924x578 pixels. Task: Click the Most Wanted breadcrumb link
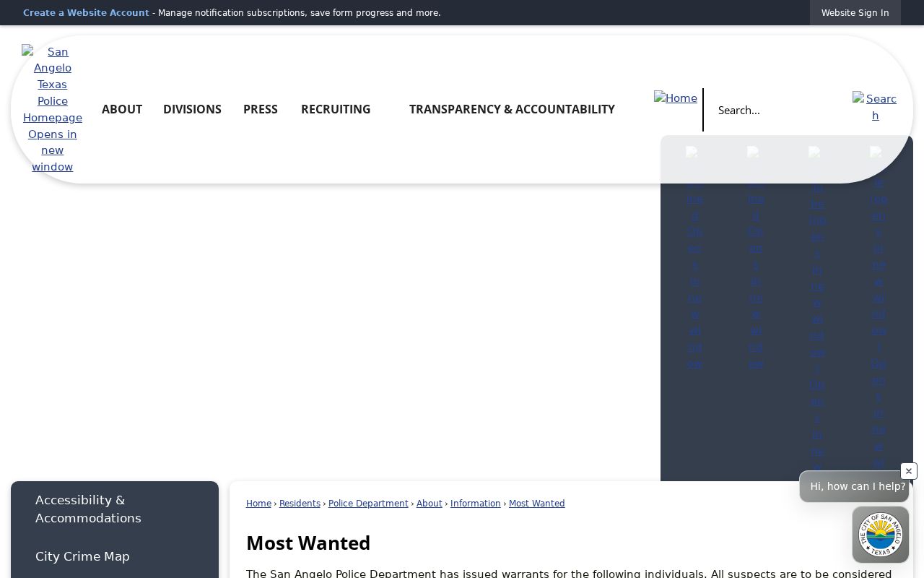[536, 504]
